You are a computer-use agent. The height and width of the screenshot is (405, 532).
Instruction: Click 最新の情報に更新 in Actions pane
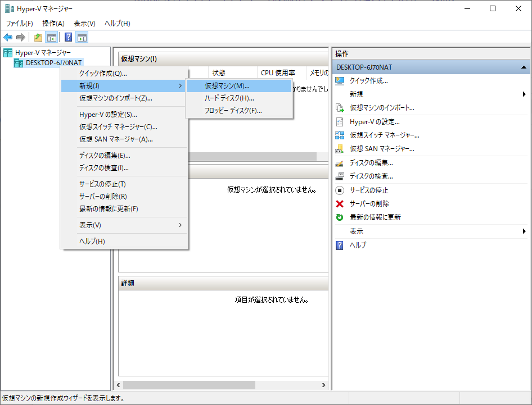[x=375, y=217]
